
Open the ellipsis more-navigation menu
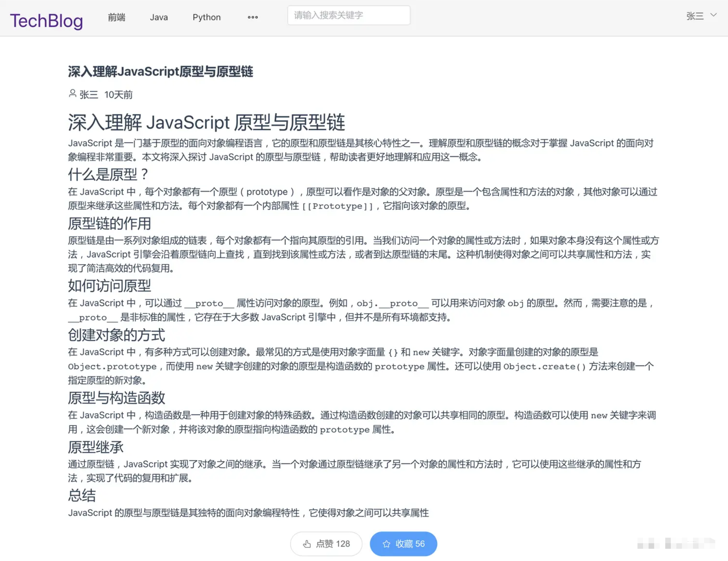(x=253, y=17)
